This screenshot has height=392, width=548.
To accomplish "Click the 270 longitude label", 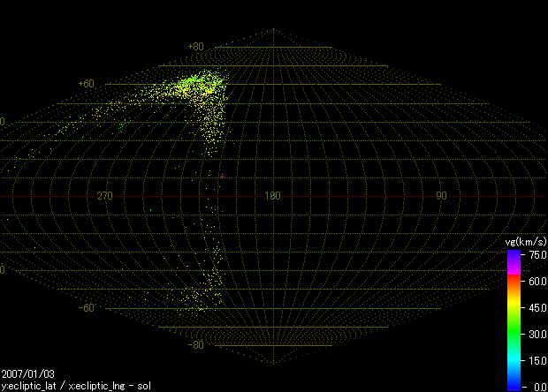I will click(104, 196).
